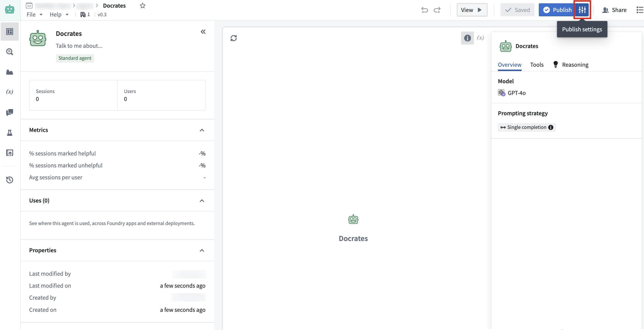Toggle variables (x) panel in chat header

pos(480,38)
